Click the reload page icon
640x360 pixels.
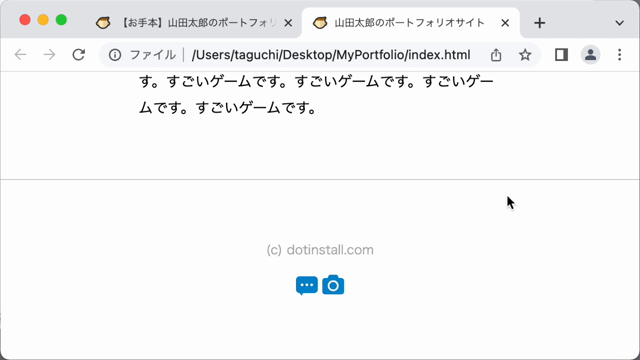click(x=78, y=54)
